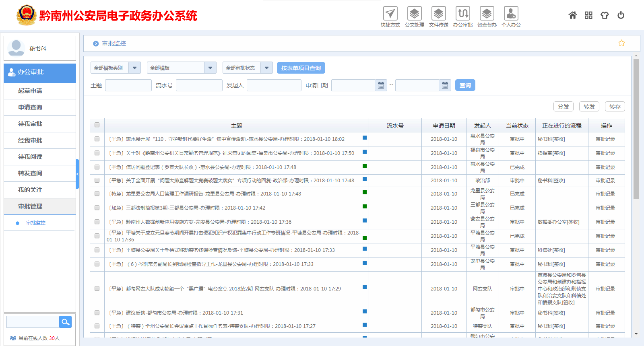This screenshot has height=346, width=644.
Task: Check the row 三都法制简报第3期
Action: pos(97,208)
